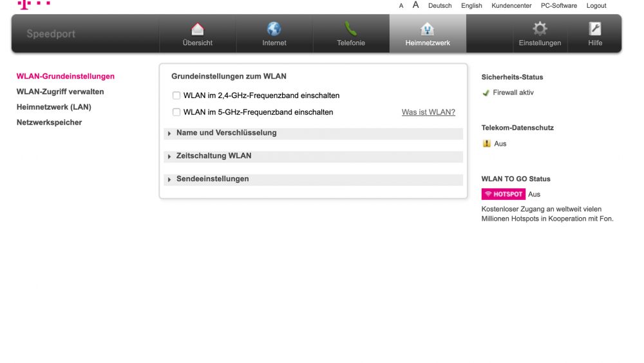Viewport: 644px width, 363px height.
Task: Open WLAN-Grundeinstellungen in sidebar
Action: point(65,77)
